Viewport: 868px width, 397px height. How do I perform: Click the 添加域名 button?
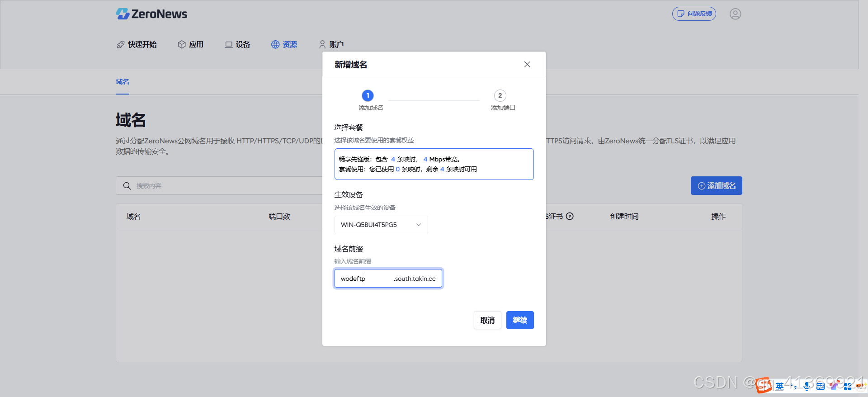(717, 186)
